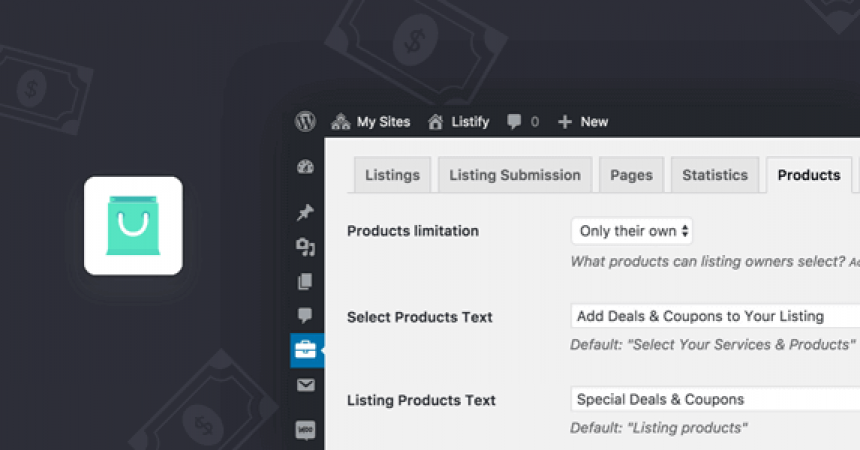Click the home icon beside Listify
Image resolution: width=860 pixels, height=450 pixels.
click(x=435, y=121)
